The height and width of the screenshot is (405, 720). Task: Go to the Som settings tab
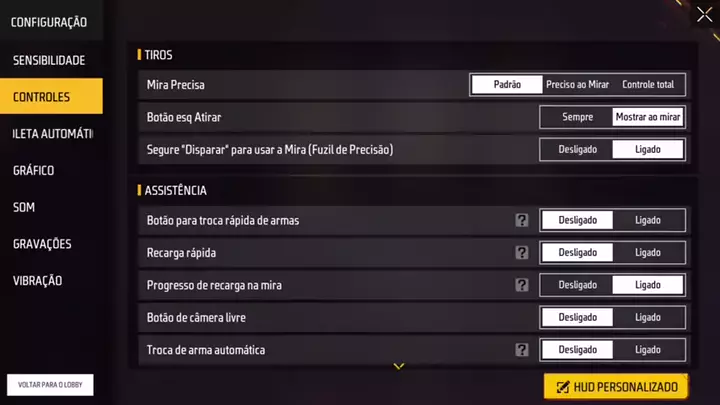tap(24, 207)
